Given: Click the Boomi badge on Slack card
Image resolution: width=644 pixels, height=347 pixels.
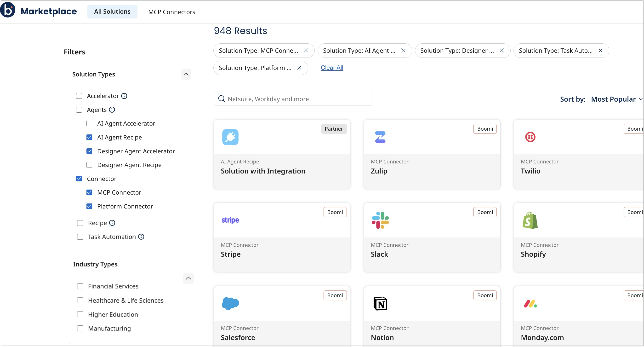Looking at the screenshot, I should tap(485, 212).
